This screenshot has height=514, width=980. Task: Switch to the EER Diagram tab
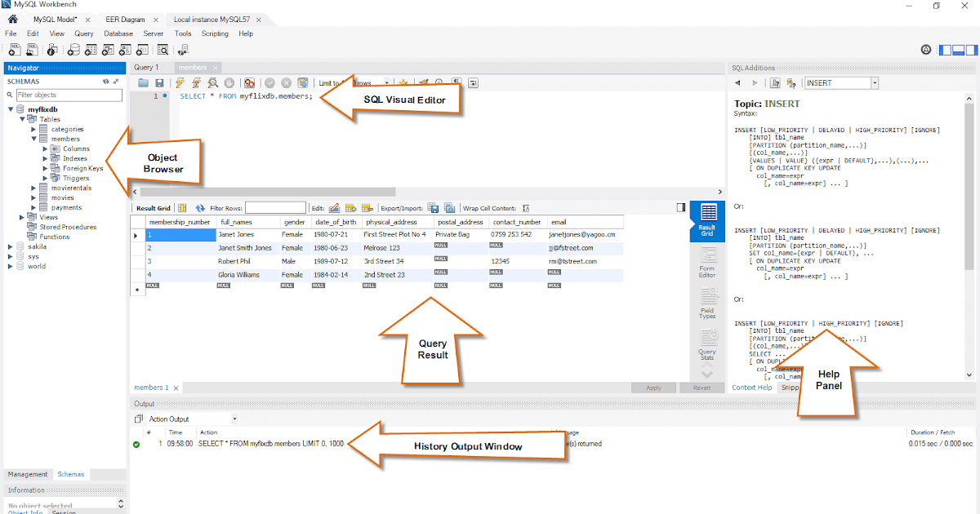(x=126, y=19)
